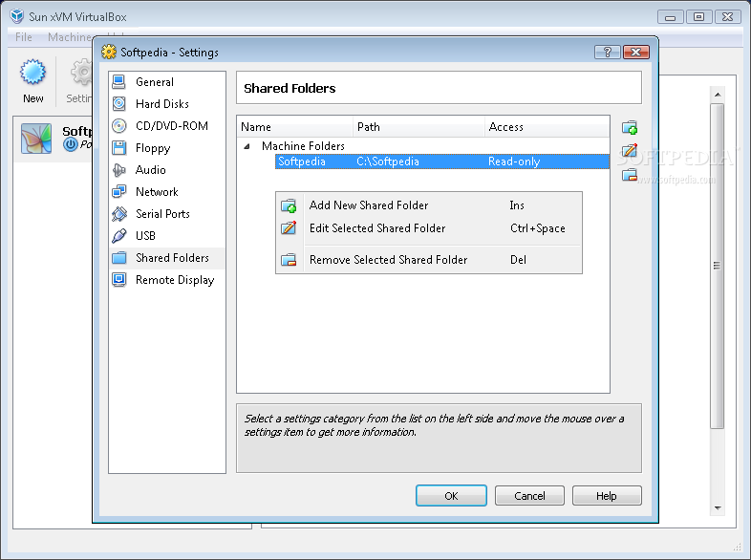Click the dialog question mark help button

pos(608,52)
